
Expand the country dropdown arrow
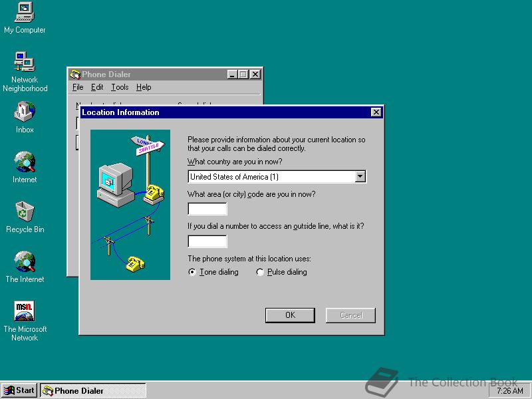pos(360,177)
